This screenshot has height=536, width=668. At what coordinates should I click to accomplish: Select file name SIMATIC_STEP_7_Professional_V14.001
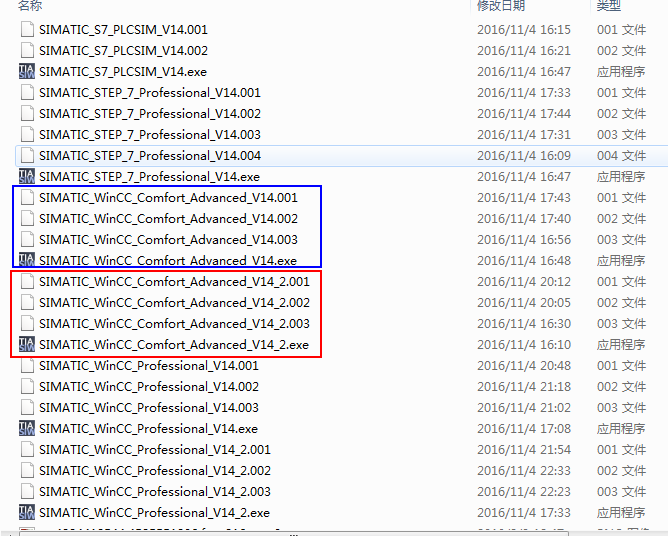coord(150,93)
